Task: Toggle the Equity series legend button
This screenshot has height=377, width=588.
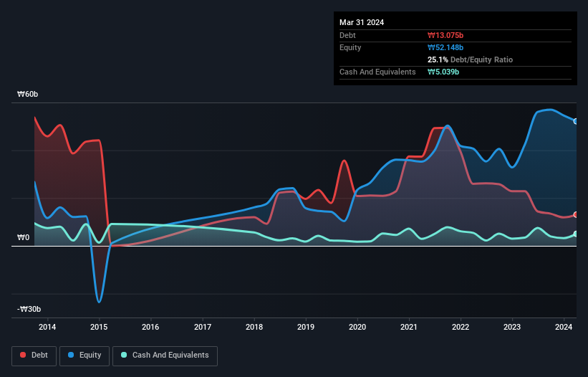Action: pyautogui.click(x=85, y=355)
